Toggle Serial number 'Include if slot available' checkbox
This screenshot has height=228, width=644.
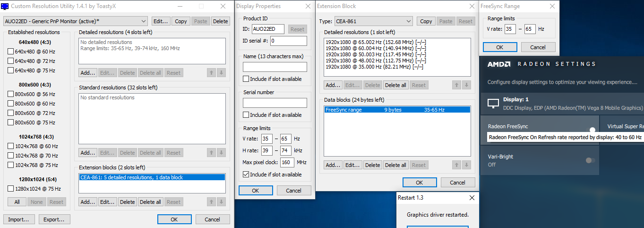[x=246, y=115]
